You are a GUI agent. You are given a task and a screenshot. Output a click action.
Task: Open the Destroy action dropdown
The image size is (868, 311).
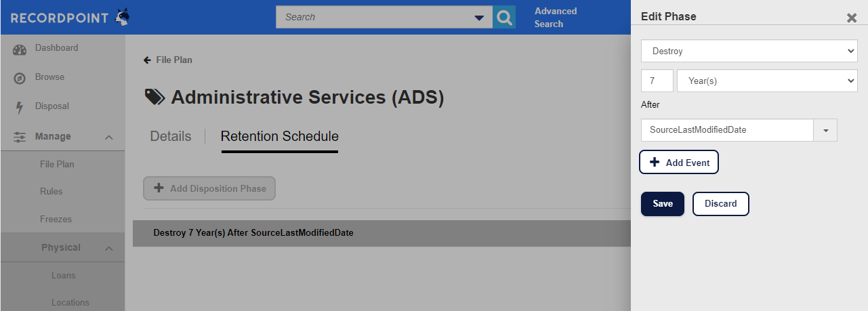click(749, 51)
